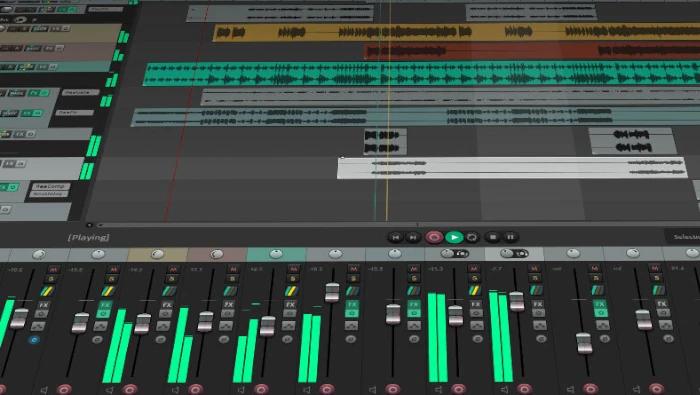Click the volume fader on the tan strip
This screenshot has width=700, height=395.
[x=142, y=324]
